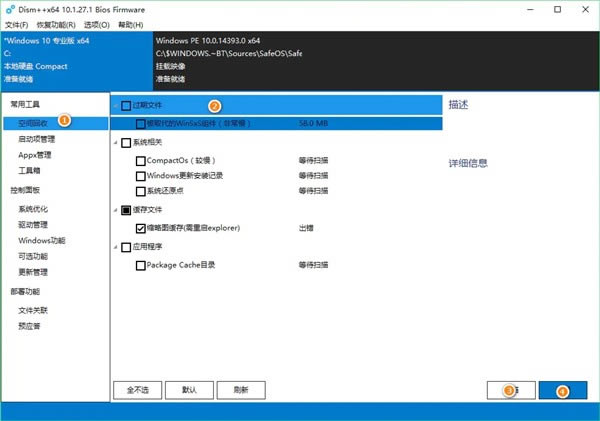600x421 pixels.
Task: Click the blue button marked with orange 4
Action: (563, 390)
